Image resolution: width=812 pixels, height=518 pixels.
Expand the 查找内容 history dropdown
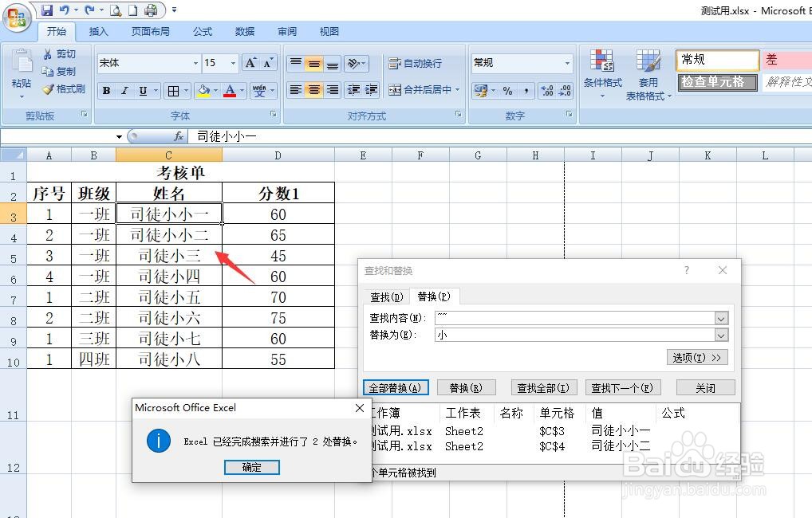[721, 318]
